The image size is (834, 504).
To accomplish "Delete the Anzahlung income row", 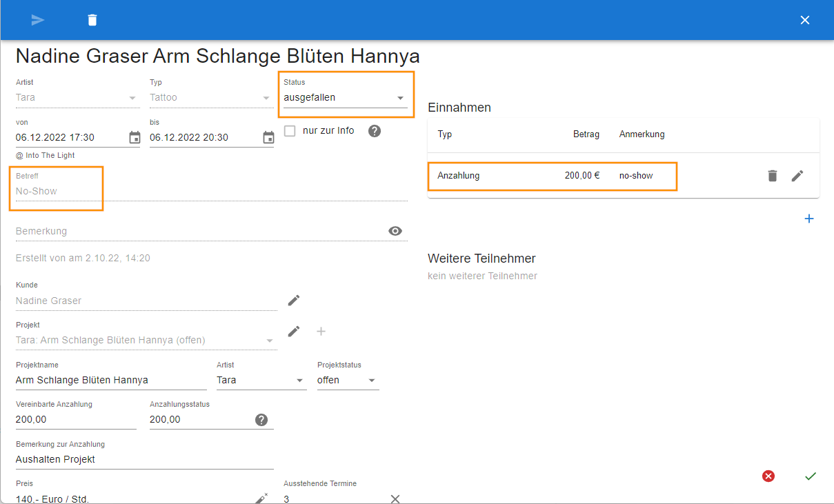I will (773, 176).
